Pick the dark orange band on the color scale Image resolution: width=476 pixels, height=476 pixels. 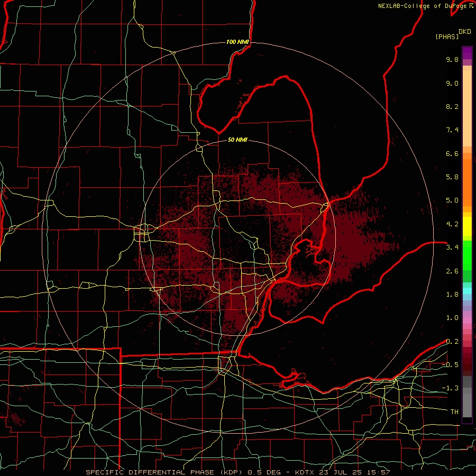[467, 182]
